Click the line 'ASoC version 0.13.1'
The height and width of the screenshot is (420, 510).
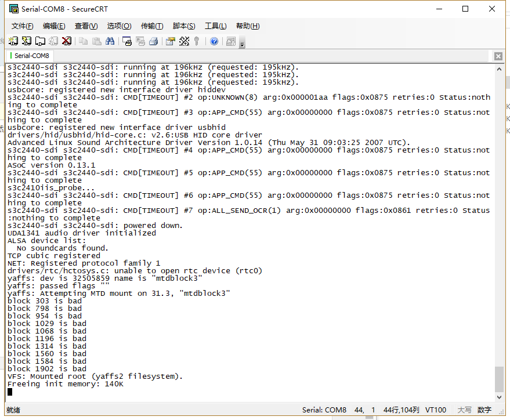click(x=52, y=165)
